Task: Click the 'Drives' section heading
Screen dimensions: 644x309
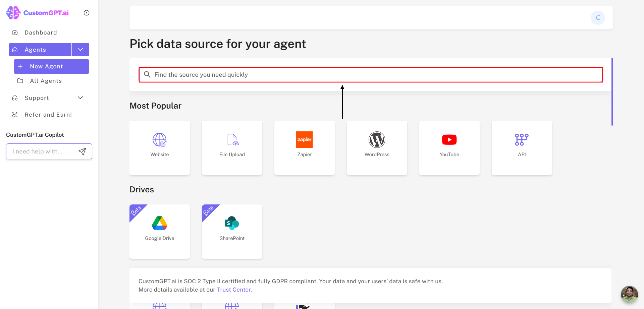Action: tap(142, 190)
